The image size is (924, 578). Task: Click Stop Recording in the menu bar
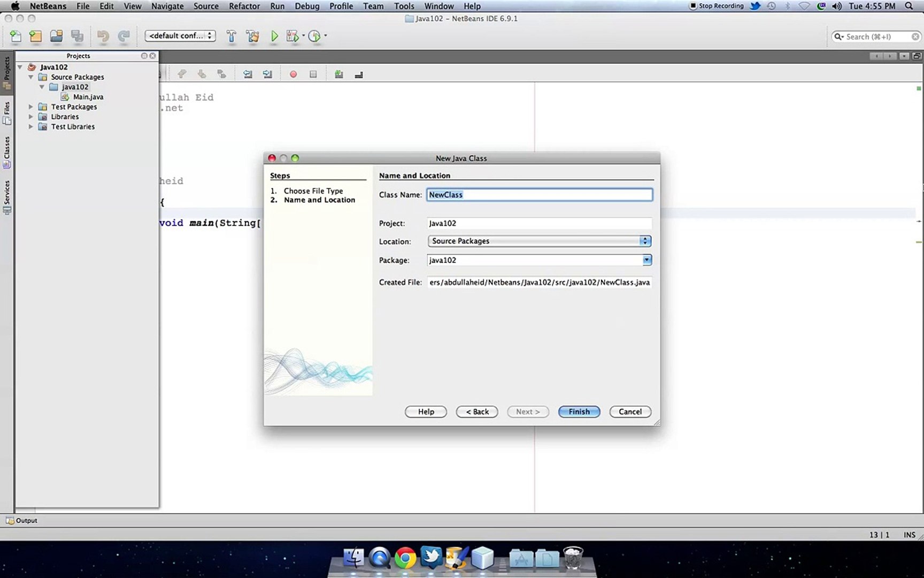coord(717,6)
